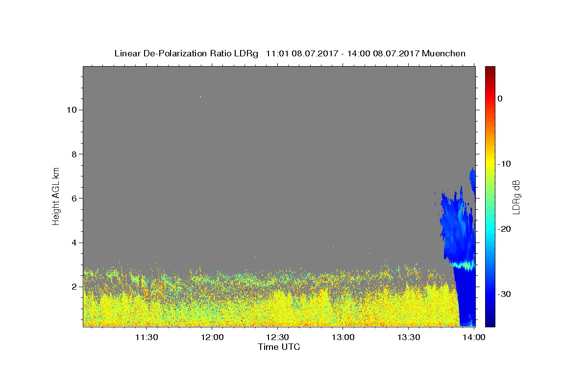
Task: Click the end date "14:00 08.07.2017" in the title
Action: tap(384, 53)
